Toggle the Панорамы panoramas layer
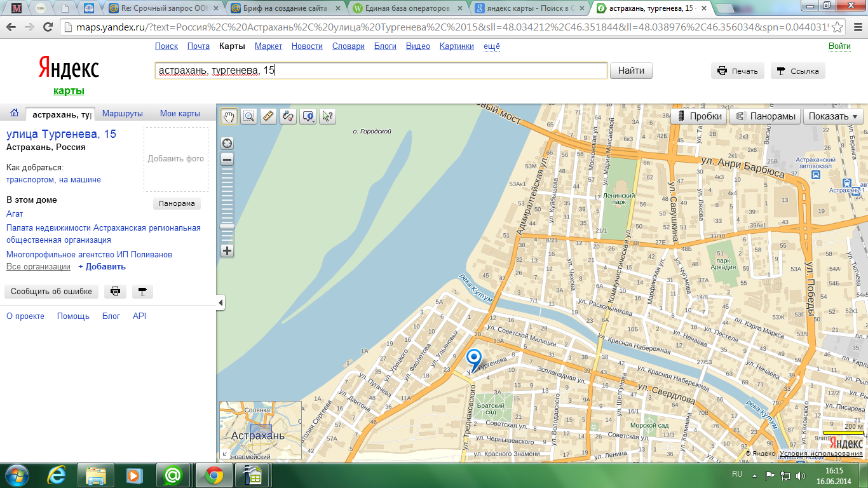Viewport: 868px width, 488px height. tap(766, 116)
